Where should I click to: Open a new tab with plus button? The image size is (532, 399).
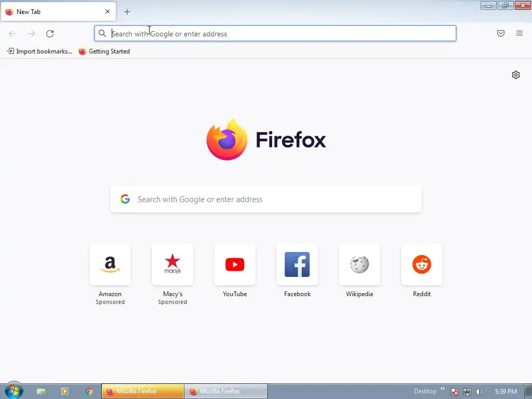click(x=127, y=12)
